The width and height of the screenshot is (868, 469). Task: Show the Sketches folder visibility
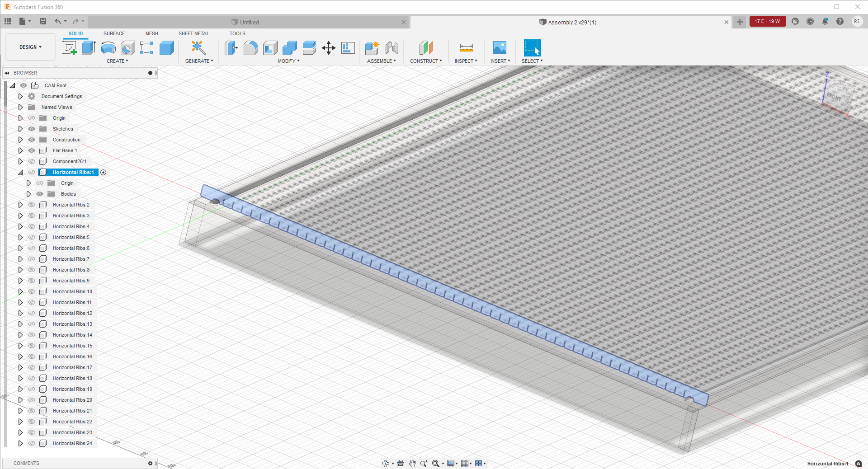pyautogui.click(x=31, y=129)
